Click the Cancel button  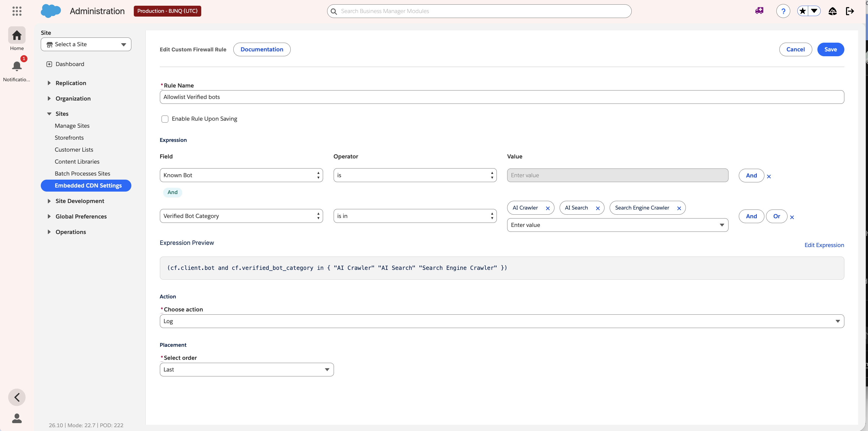pos(795,49)
